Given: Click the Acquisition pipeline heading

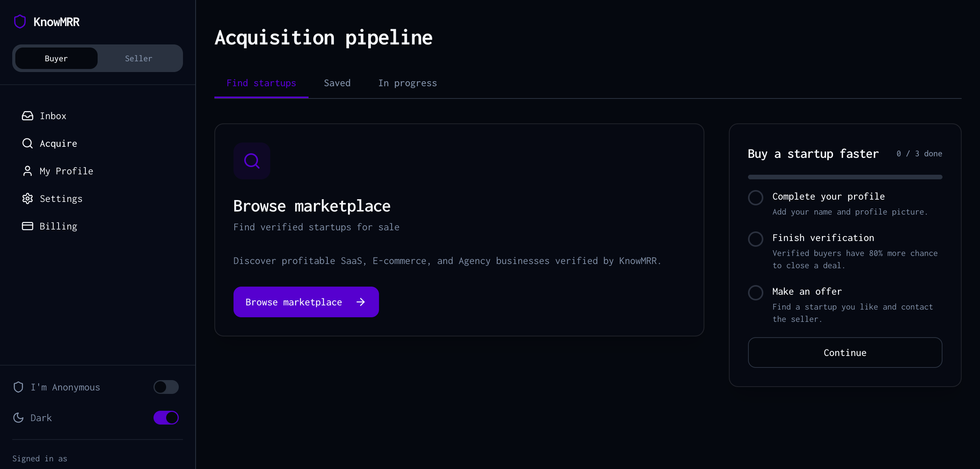Looking at the screenshot, I should pos(323,38).
